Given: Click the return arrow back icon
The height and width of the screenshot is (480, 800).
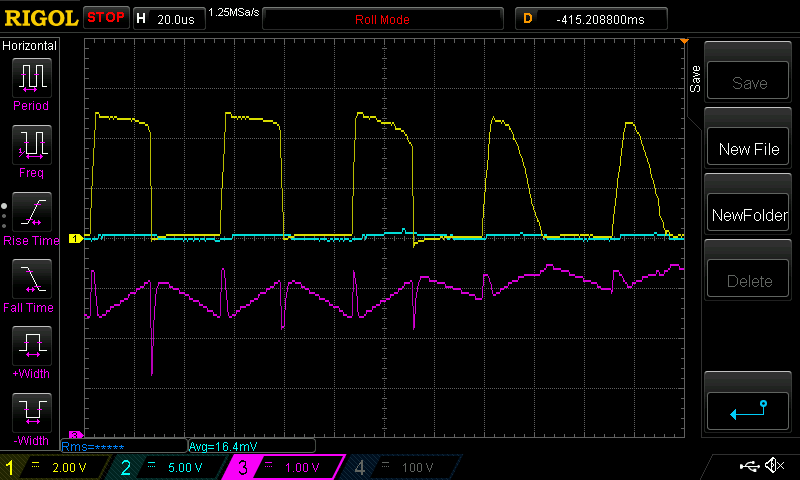Looking at the screenshot, I should pos(749,410).
